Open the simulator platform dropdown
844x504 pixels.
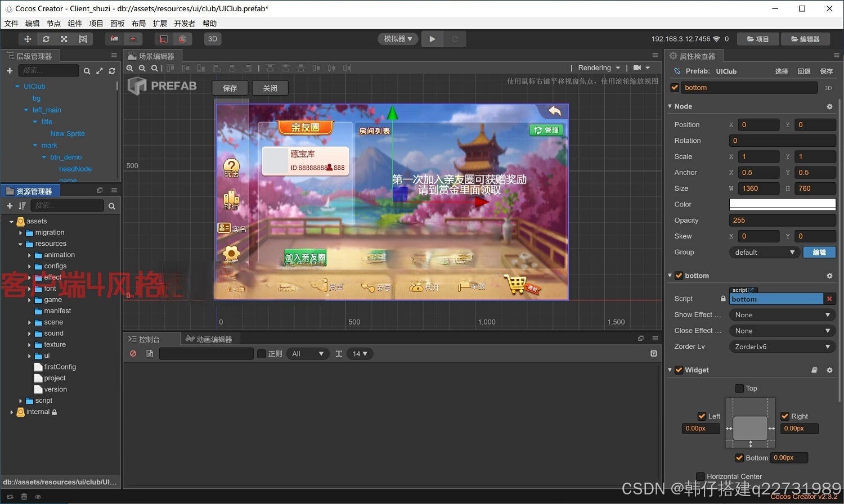tap(398, 39)
